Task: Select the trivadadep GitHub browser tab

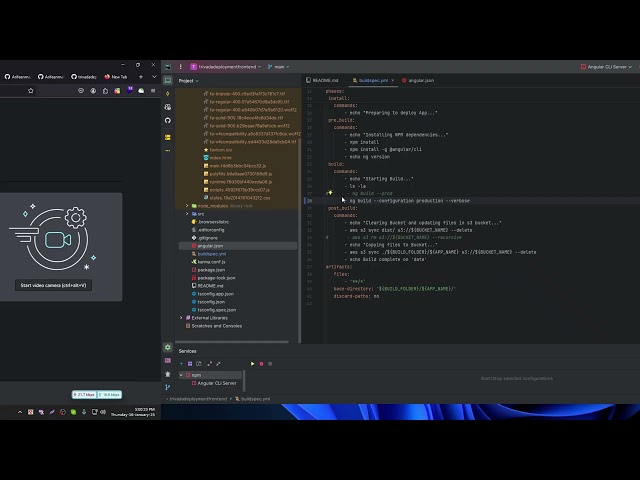Action: [84, 77]
